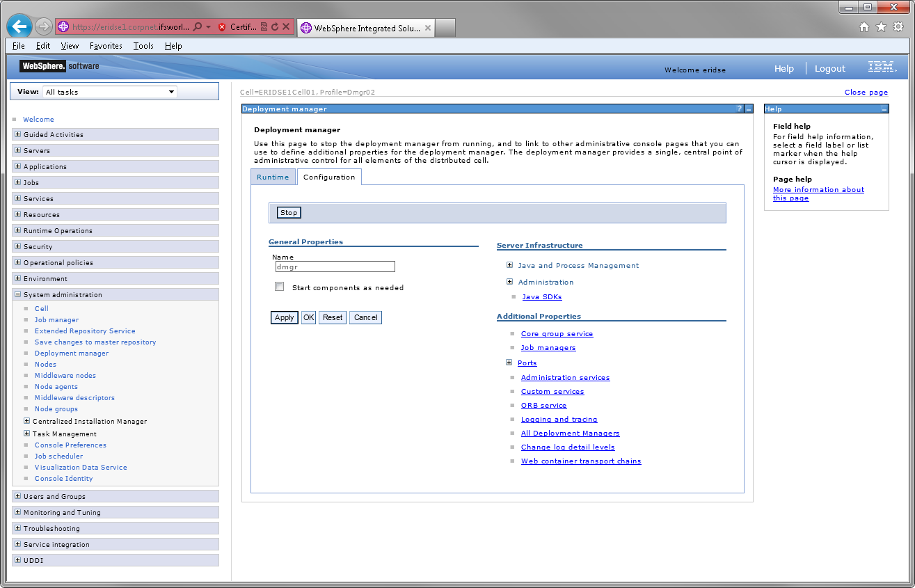Expand Guided Activities in the navigation tree
The height and width of the screenshot is (588, 915).
coord(17,134)
